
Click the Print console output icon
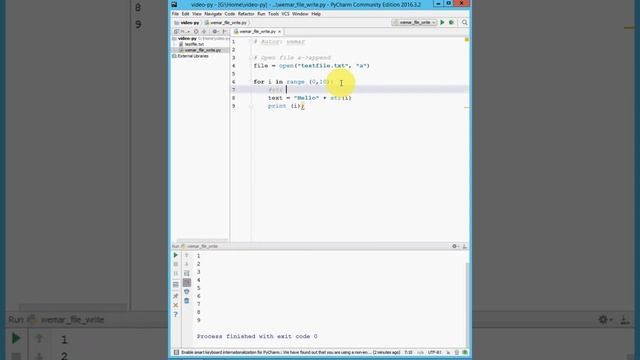(187, 292)
